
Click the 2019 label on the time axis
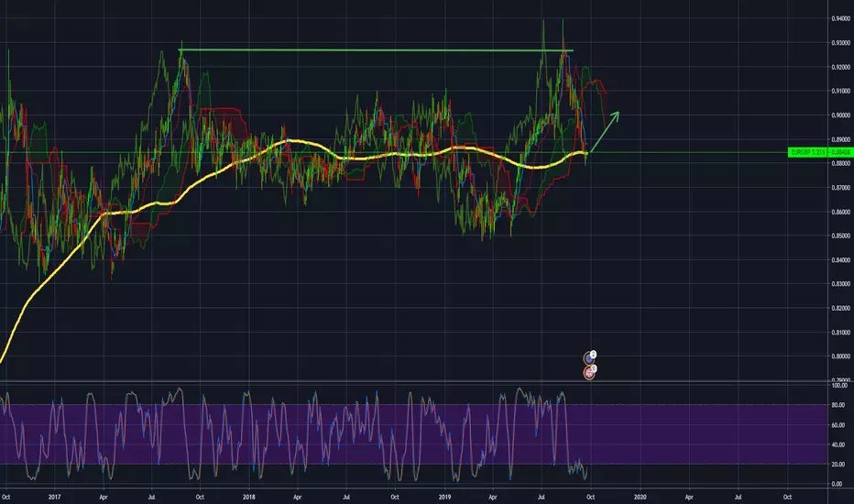(x=445, y=497)
